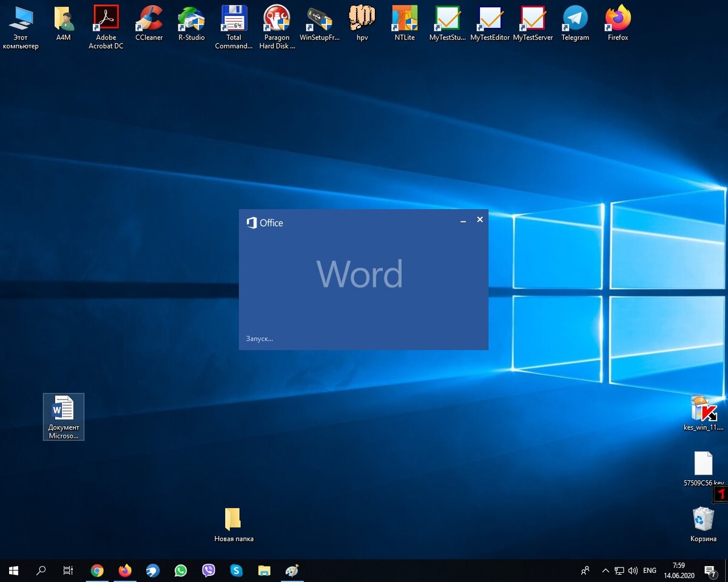Open Viber from the taskbar
Viewport: 728px width, 582px height.
pyautogui.click(x=209, y=570)
